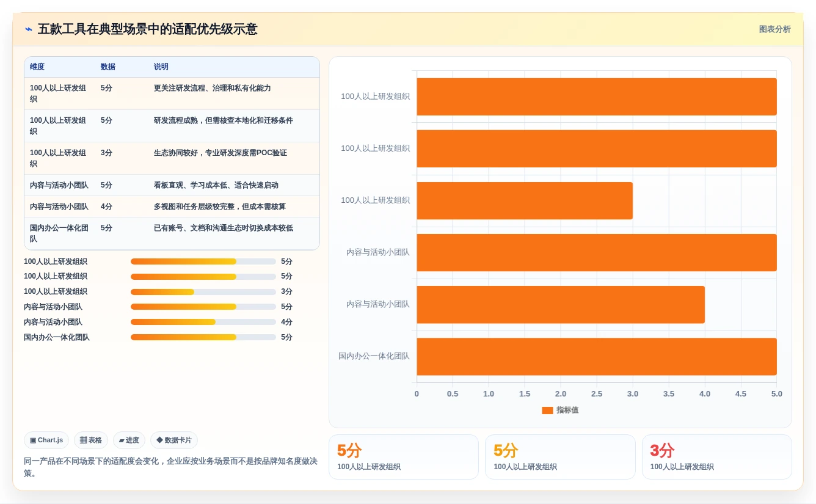Click the 4分 value beside the progress bars
This screenshot has width=816, height=504.
286,323
